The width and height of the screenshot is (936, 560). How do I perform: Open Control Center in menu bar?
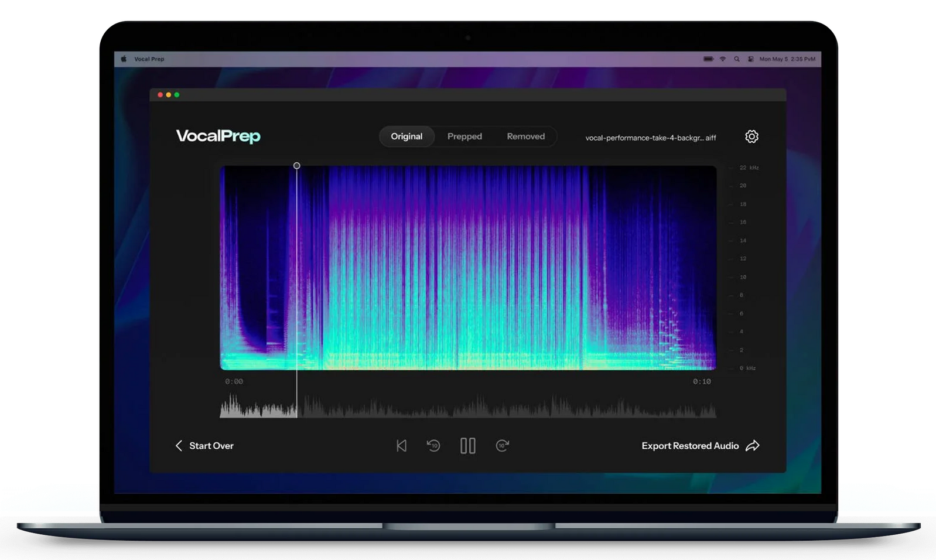point(750,59)
